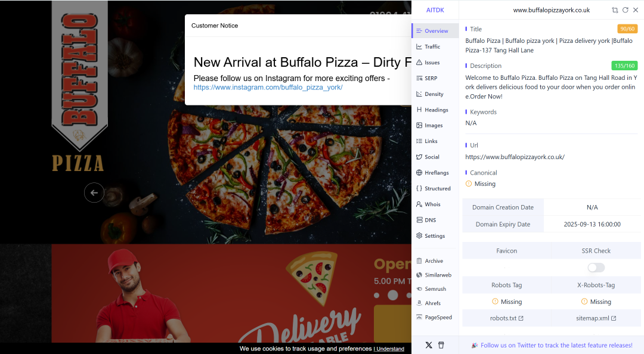
Task: Click the Hreflangs globe icon
Action: click(x=419, y=172)
